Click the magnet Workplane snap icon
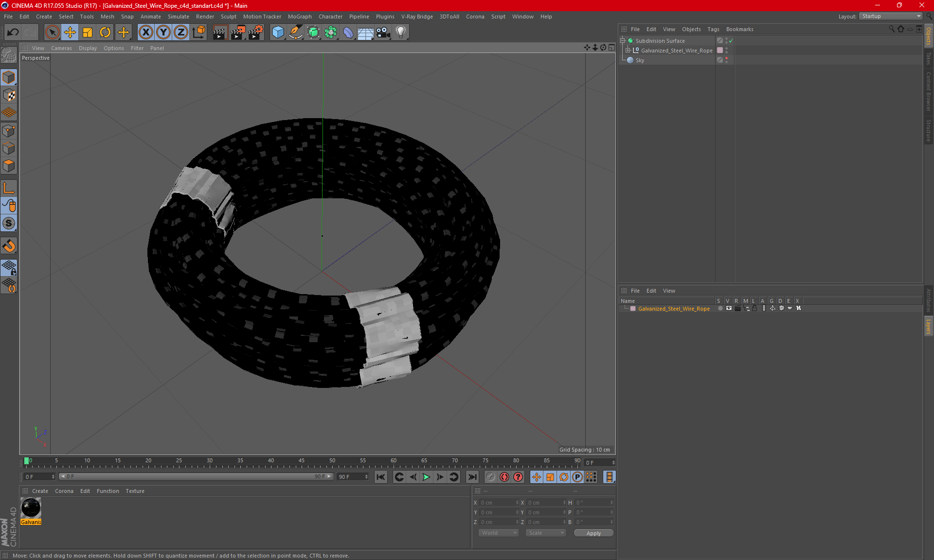The image size is (934, 560). [x=9, y=245]
